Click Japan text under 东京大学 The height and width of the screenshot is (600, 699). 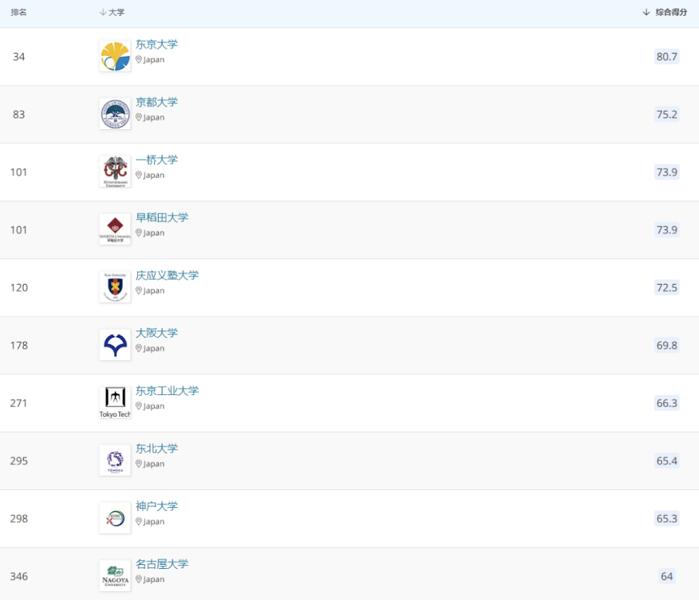[154, 60]
